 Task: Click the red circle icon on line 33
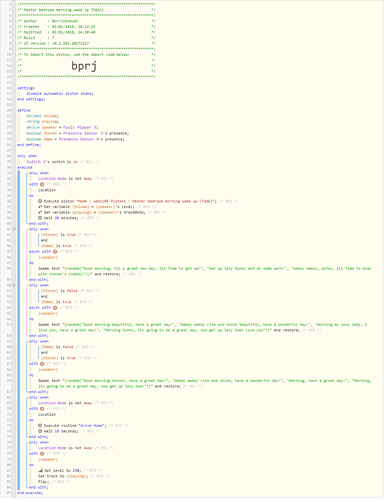pyautogui.click(x=42, y=184)
